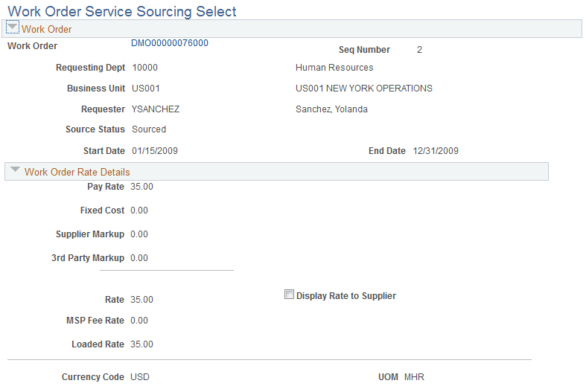
Task: Click the Human Resources department description
Action: click(334, 68)
